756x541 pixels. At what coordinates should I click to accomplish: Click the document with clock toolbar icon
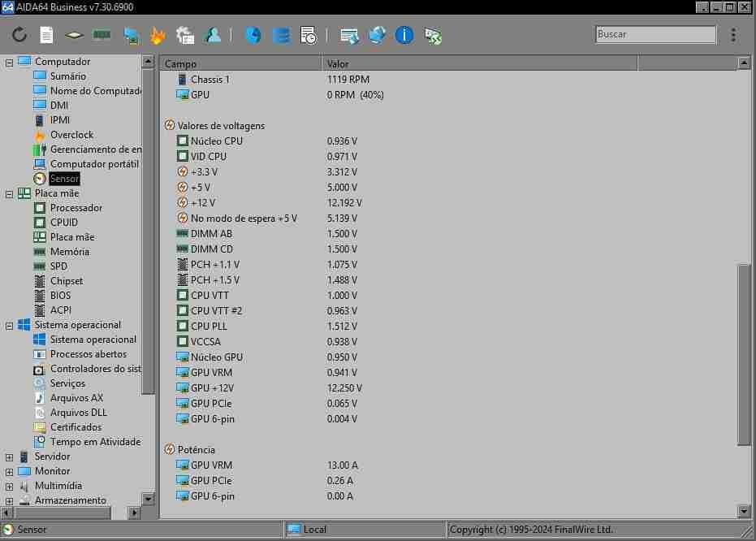coord(309,35)
